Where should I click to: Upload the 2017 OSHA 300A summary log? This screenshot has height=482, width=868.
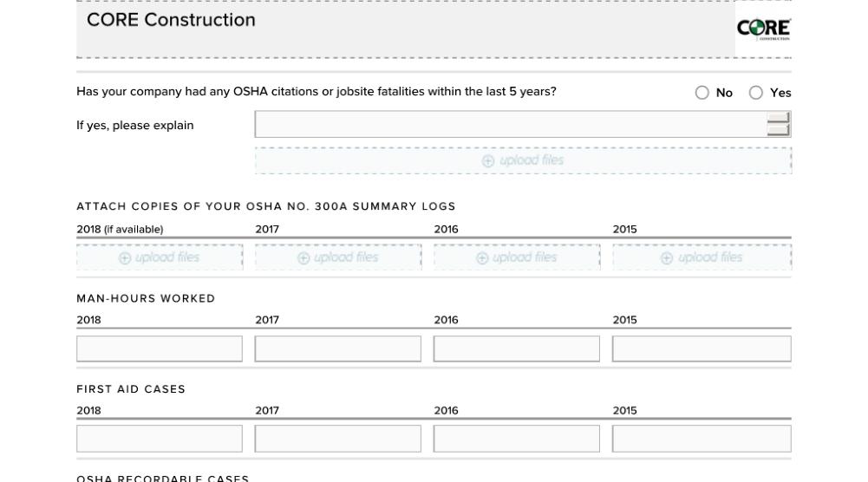pyautogui.click(x=338, y=257)
